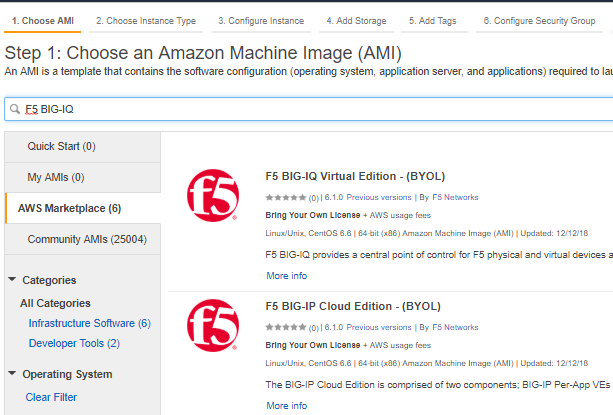Click the Step 1 page heading
Image resolution: width=613 pixels, height=415 pixels.
(x=203, y=53)
